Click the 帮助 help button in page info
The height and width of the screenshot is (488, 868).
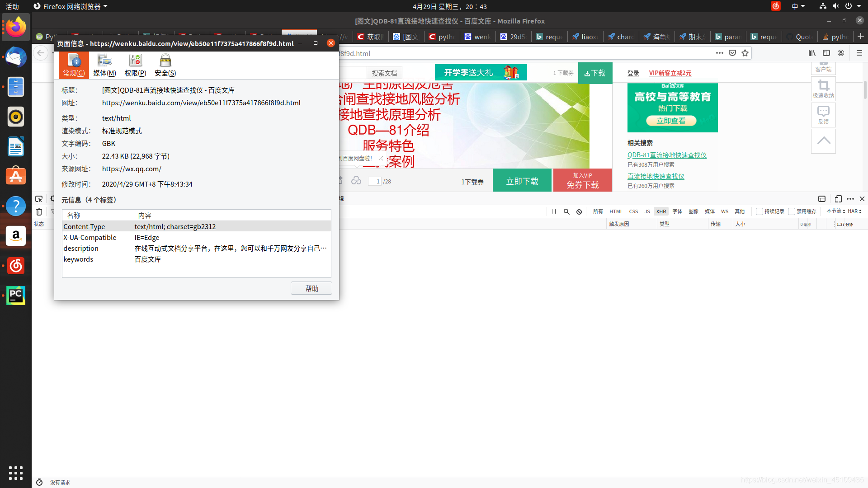(311, 288)
